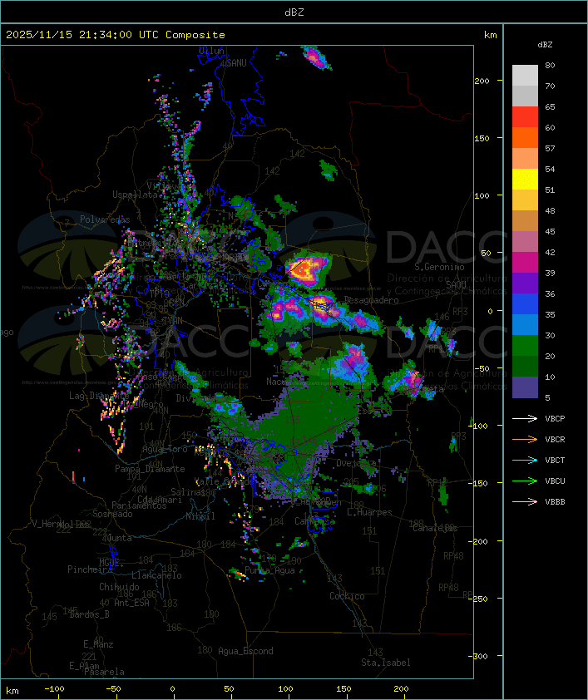Viewport: 588px width, 700px height.
Task: Click the Canalejas map label
Action: tap(435, 528)
